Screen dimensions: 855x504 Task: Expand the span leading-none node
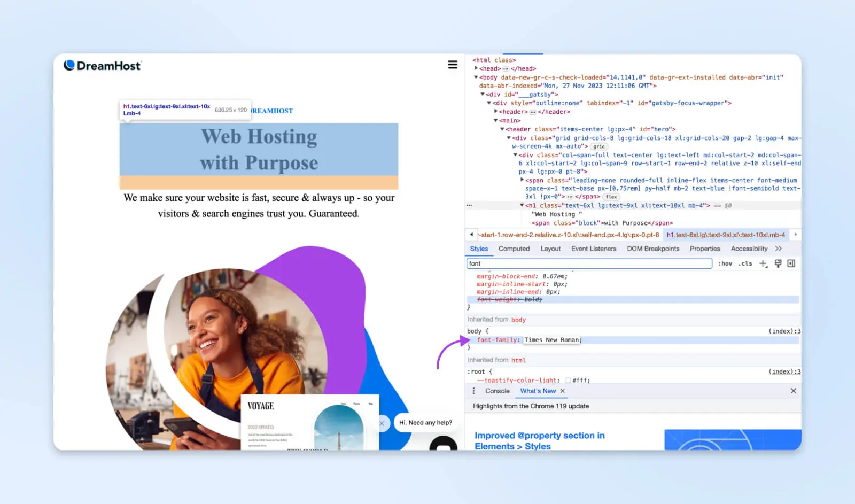(522, 180)
